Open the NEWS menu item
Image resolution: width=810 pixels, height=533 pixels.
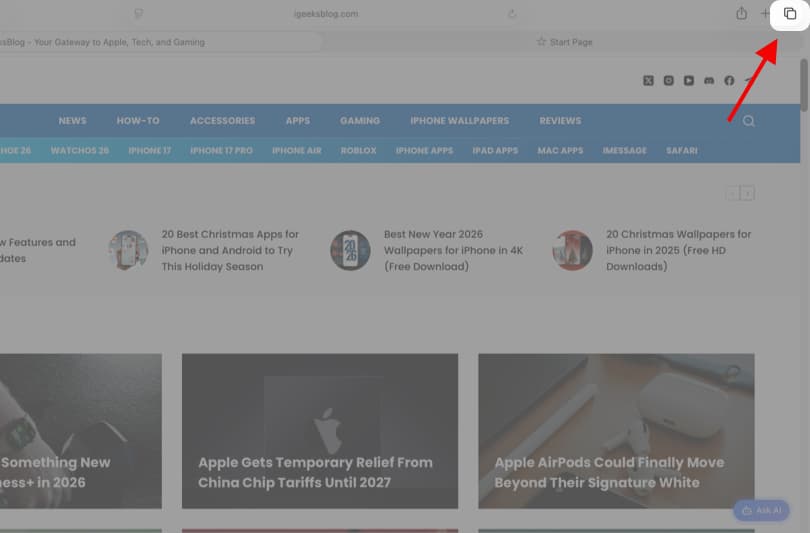coord(72,121)
